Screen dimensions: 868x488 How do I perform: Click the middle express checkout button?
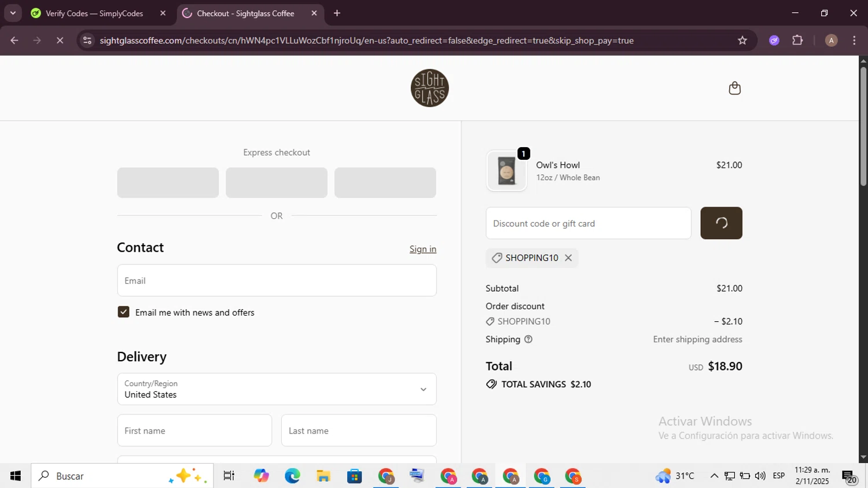[x=277, y=183]
